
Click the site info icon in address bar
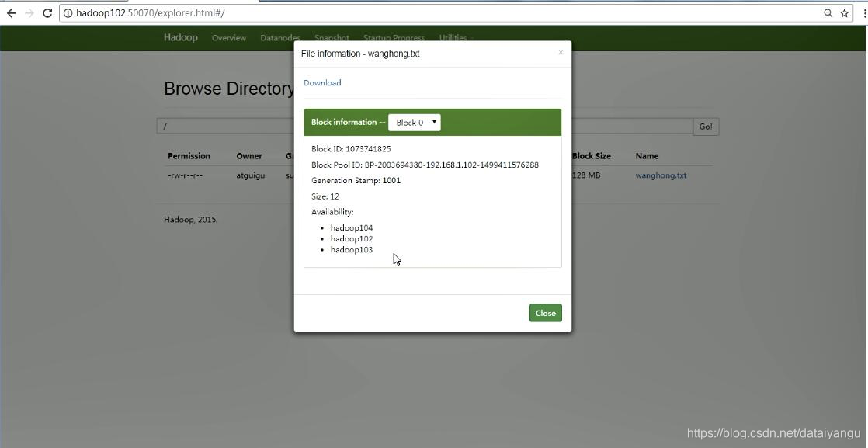pos(68,13)
